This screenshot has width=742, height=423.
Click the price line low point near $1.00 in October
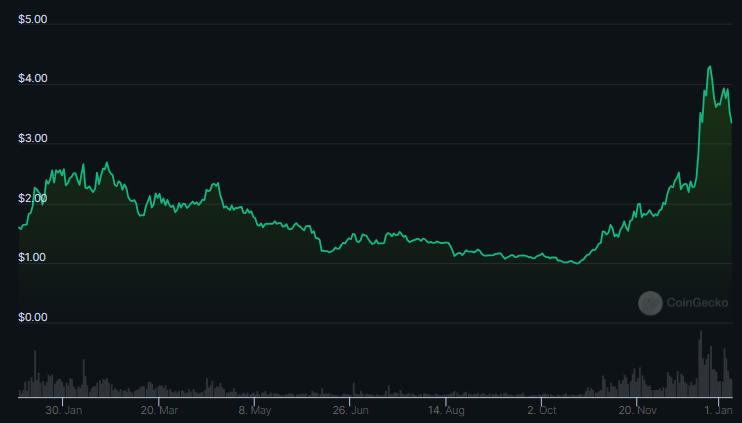tap(577, 263)
